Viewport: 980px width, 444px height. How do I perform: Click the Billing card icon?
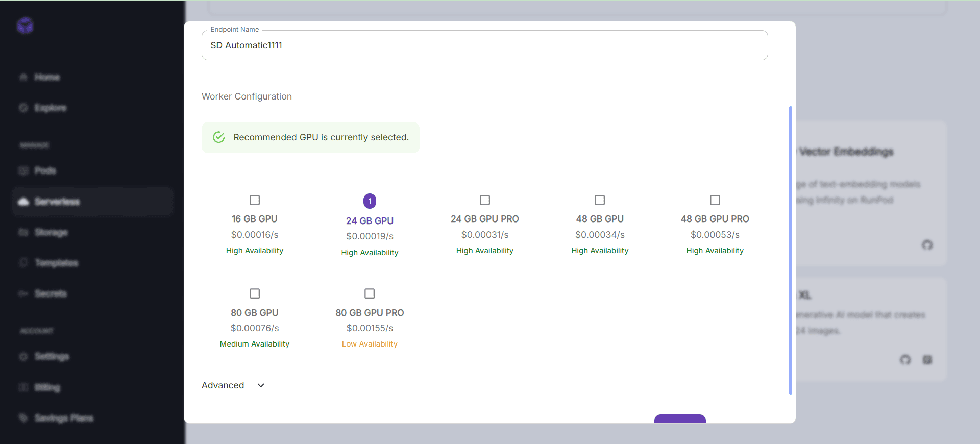(23, 387)
